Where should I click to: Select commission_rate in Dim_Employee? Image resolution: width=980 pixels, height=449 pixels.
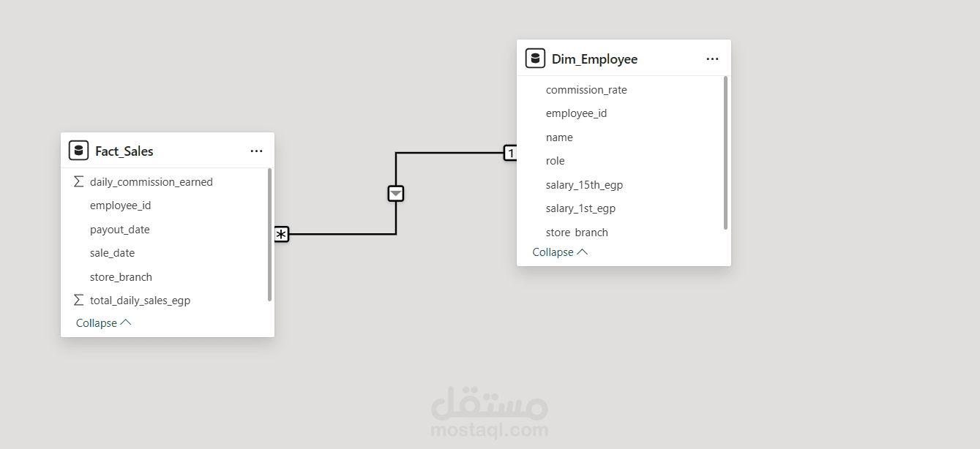click(586, 89)
